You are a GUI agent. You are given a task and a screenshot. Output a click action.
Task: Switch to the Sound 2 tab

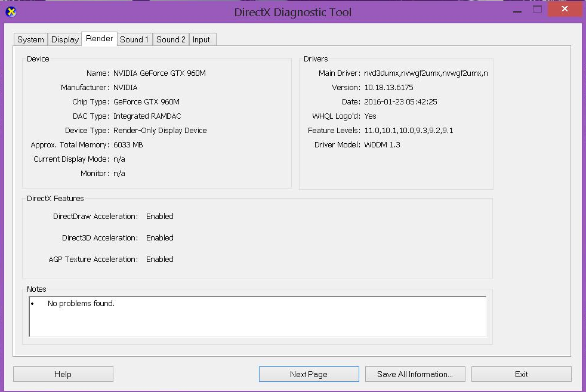tap(171, 39)
